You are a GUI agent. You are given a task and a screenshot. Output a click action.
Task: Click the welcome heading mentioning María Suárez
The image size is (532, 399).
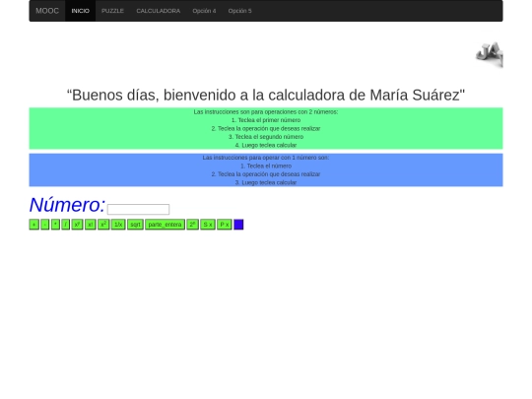(x=266, y=95)
